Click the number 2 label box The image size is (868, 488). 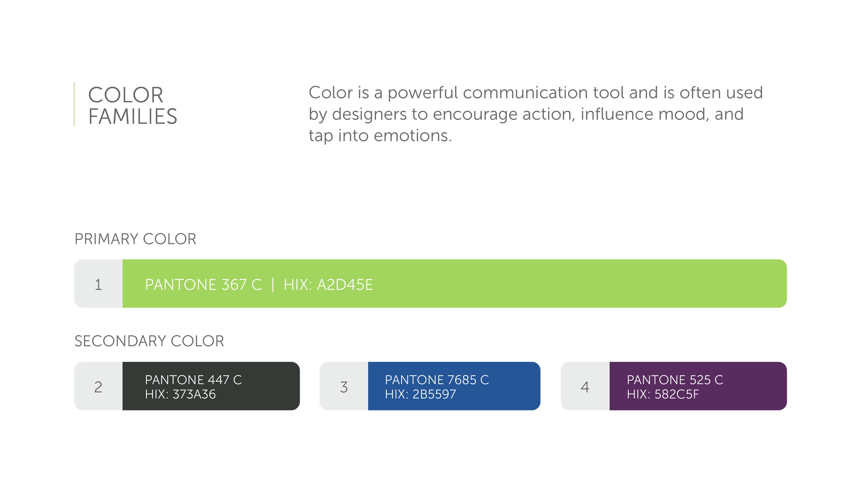click(x=98, y=386)
